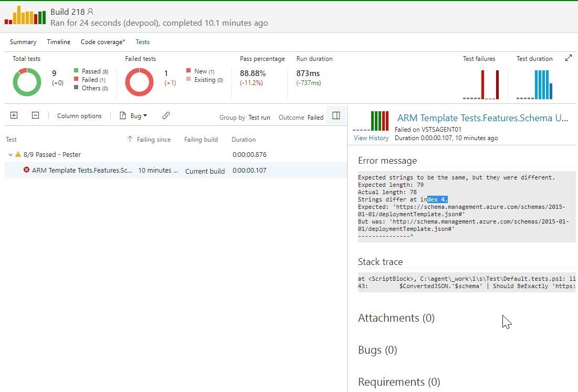Click the expand-to-fullscreen arrow on charts

568,59
